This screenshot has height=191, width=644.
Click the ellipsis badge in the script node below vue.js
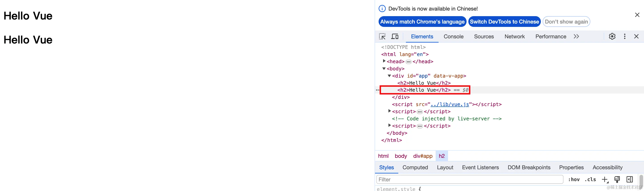(x=420, y=112)
